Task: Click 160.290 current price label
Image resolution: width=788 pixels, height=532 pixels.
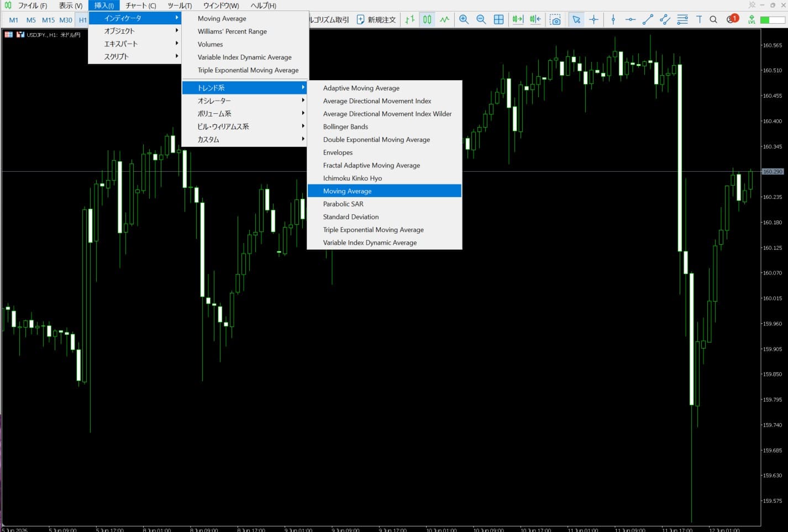Action: click(x=773, y=171)
